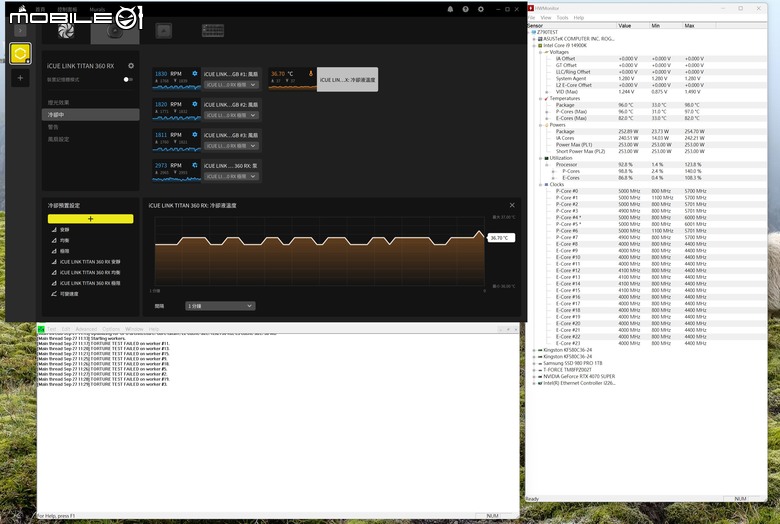Open the Murals tab in iCUE
This screenshot has height=524, width=780.
97,9
